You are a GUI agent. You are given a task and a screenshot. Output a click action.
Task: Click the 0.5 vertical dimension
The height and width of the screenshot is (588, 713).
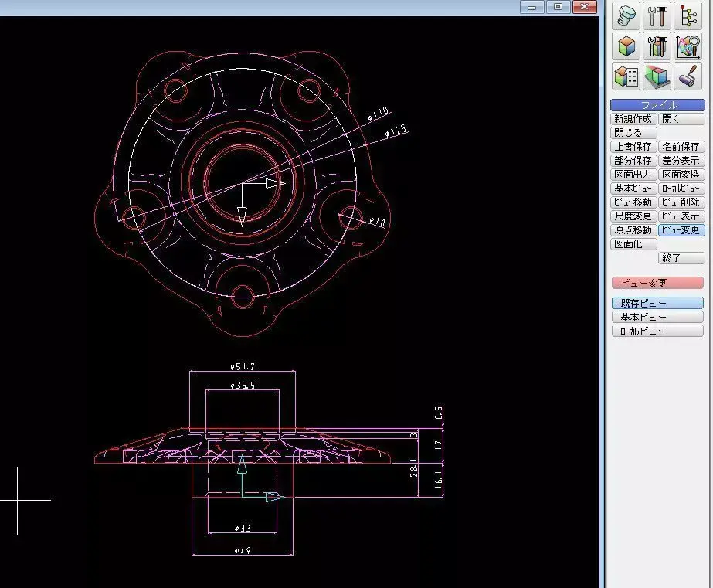pos(438,413)
